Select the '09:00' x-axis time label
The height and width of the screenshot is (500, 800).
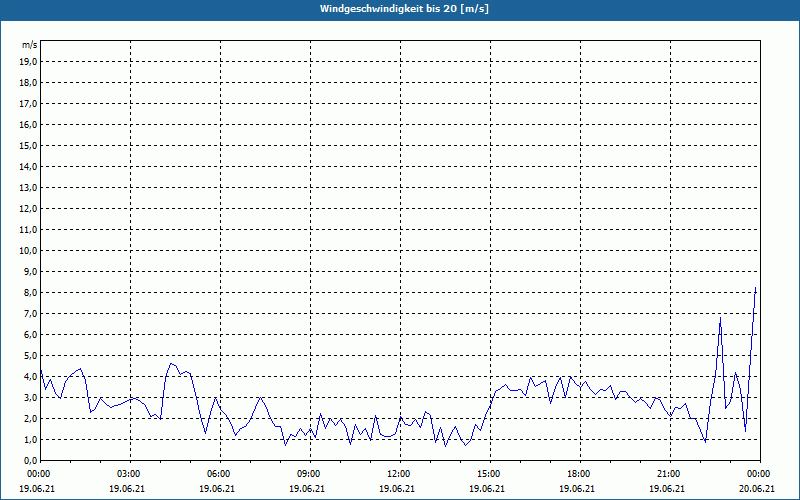(309, 474)
